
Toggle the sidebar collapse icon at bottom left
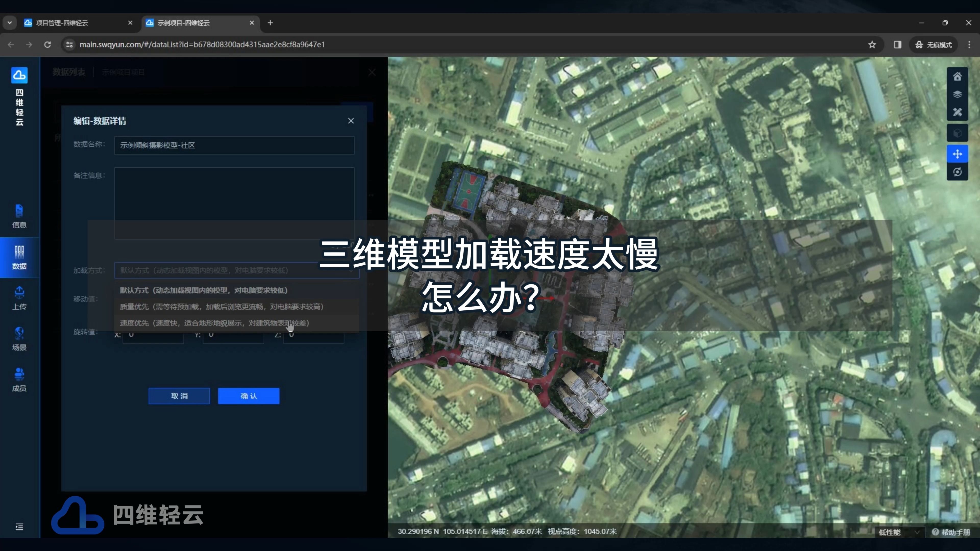pos(19,527)
